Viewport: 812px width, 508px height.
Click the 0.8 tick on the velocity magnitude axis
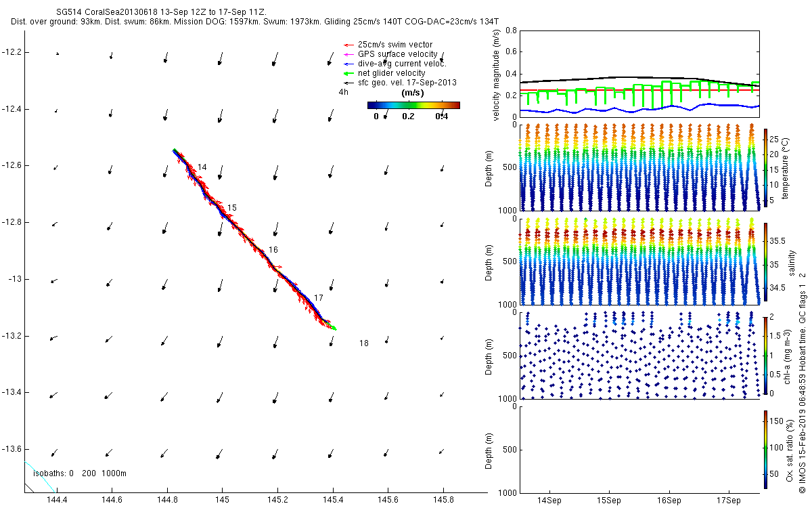point(511,30)
